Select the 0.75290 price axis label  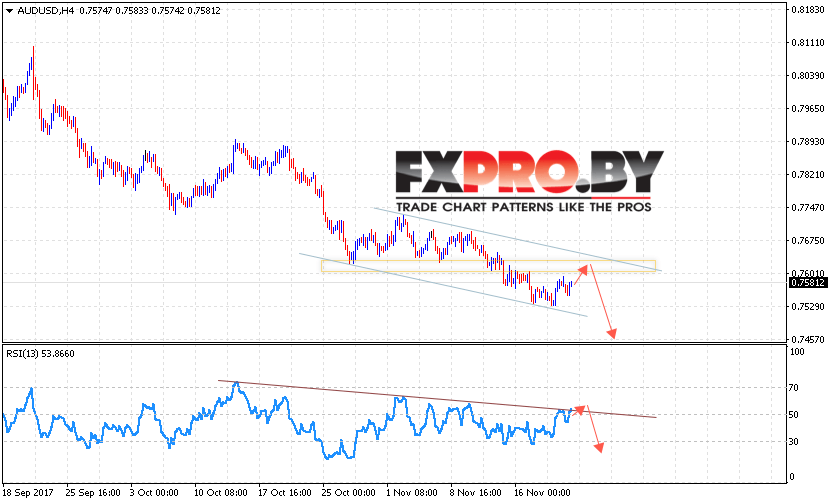(808, 307)
